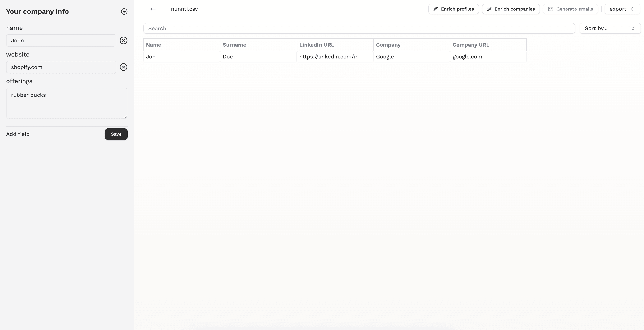Click the Your company info heading
The width and height of the screenshot is (644, 330).
(x=38, y=11)
